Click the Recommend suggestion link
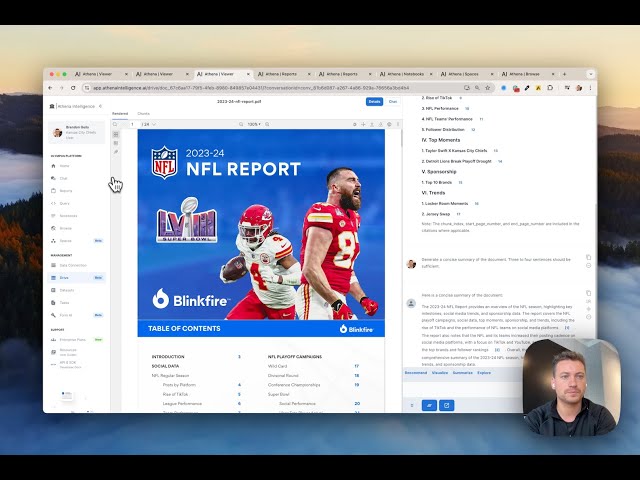The width and height of the screenshot is (640, 480). 416,373
